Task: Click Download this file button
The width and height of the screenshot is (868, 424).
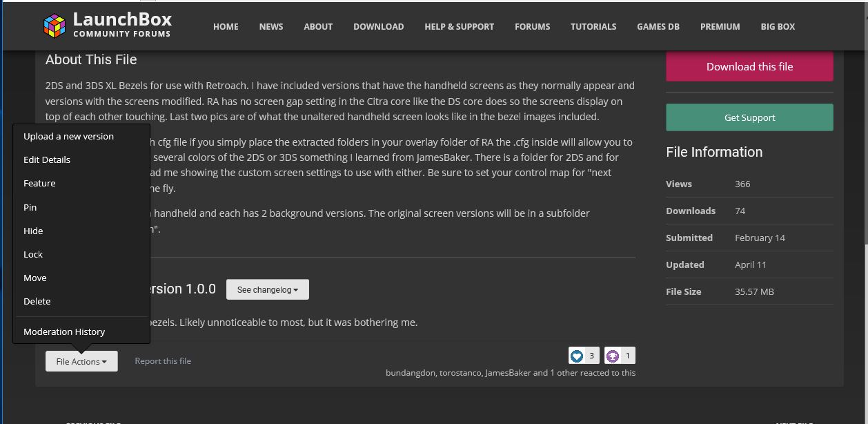Action: [x=749, y=66]
